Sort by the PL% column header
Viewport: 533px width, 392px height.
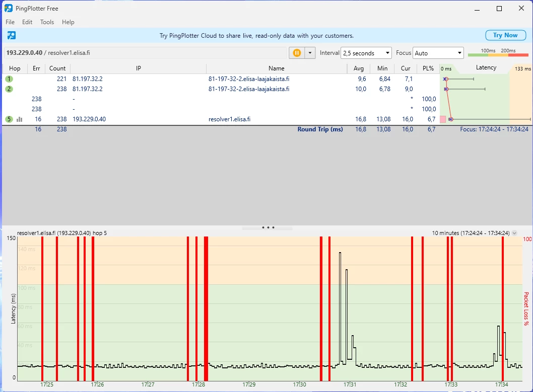point(428,68)
